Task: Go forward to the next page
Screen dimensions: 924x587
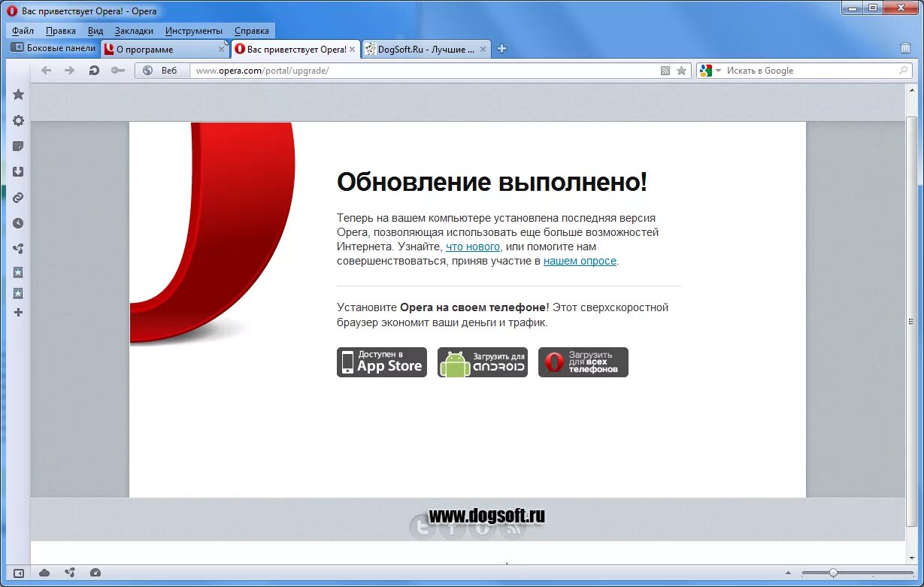Action: 70,70
